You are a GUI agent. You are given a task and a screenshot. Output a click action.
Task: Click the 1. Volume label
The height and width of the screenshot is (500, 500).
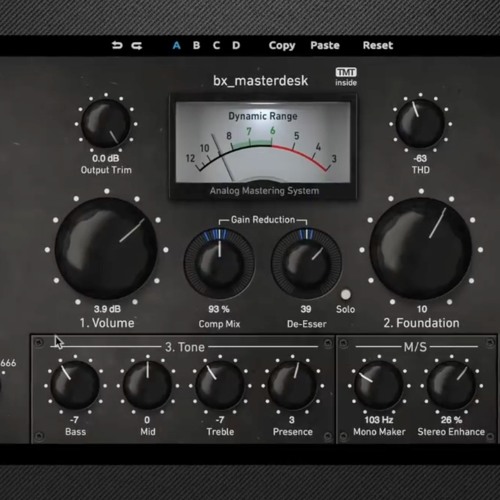point(107,323)
